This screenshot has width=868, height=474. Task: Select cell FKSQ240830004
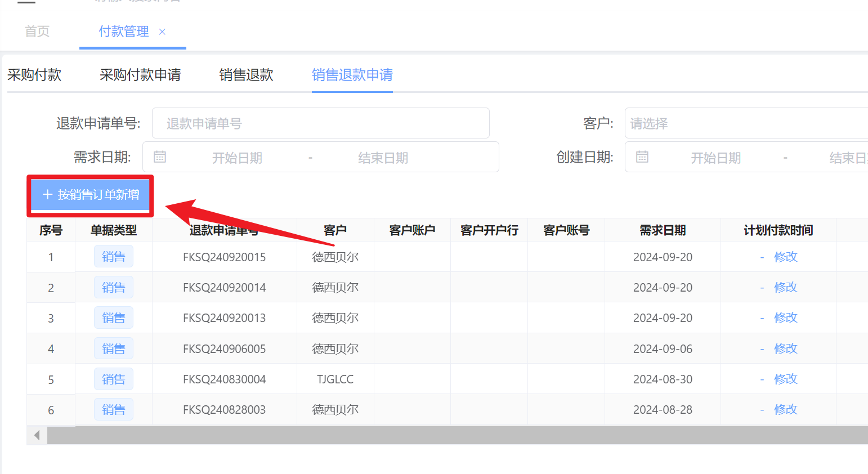(x=224, y=379)
